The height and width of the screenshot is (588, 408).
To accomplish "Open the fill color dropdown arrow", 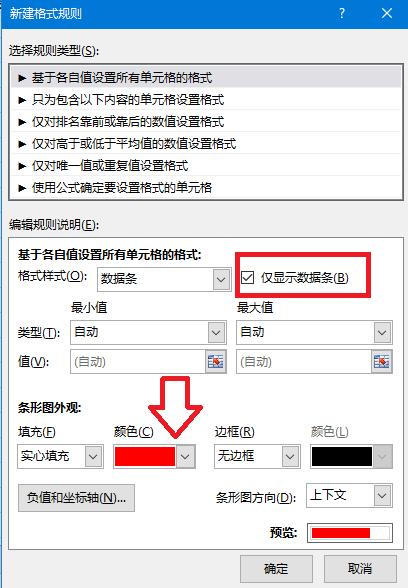I will [185, 456].
